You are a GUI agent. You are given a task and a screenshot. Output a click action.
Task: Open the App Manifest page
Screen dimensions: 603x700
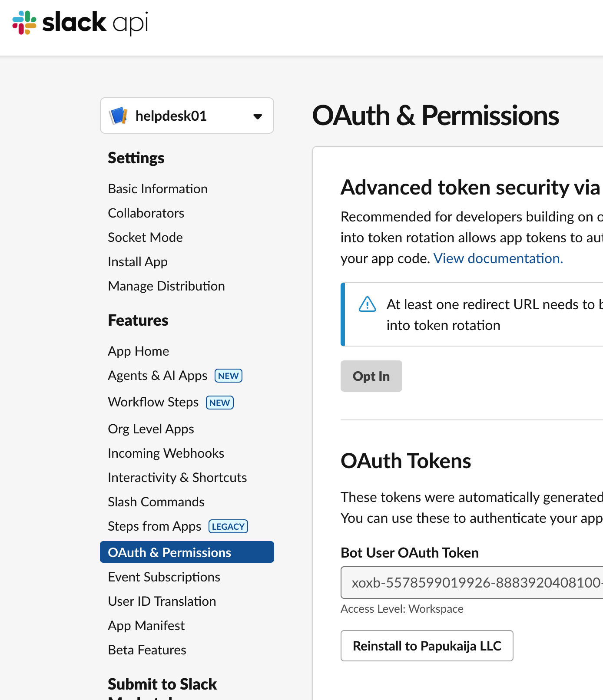(x=146, y=626)
